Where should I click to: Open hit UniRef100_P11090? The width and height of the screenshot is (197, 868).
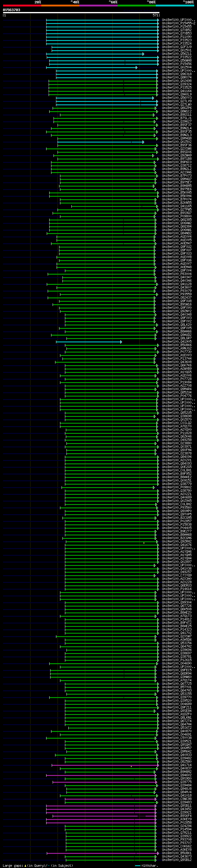coord(177,37)
